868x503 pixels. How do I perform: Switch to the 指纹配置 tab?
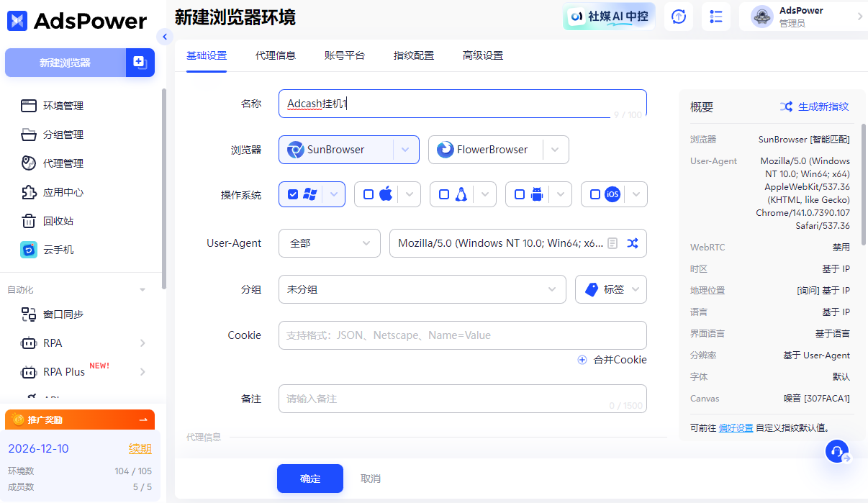pos(413,55)
